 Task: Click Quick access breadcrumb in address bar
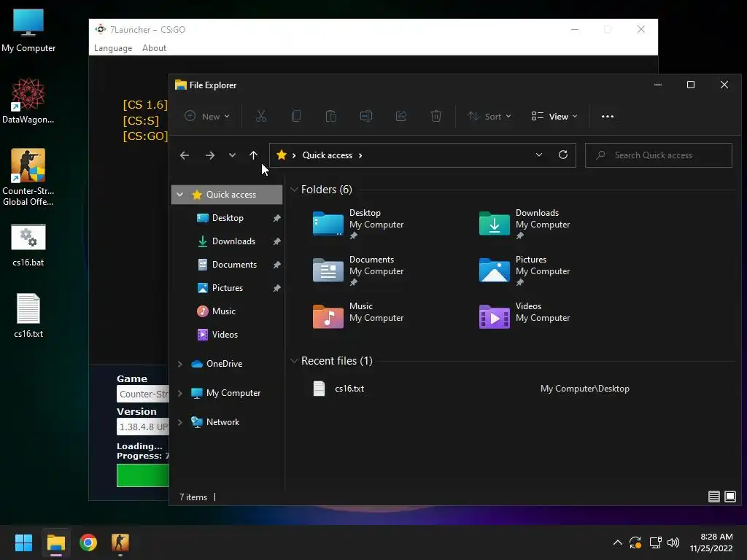328,155
